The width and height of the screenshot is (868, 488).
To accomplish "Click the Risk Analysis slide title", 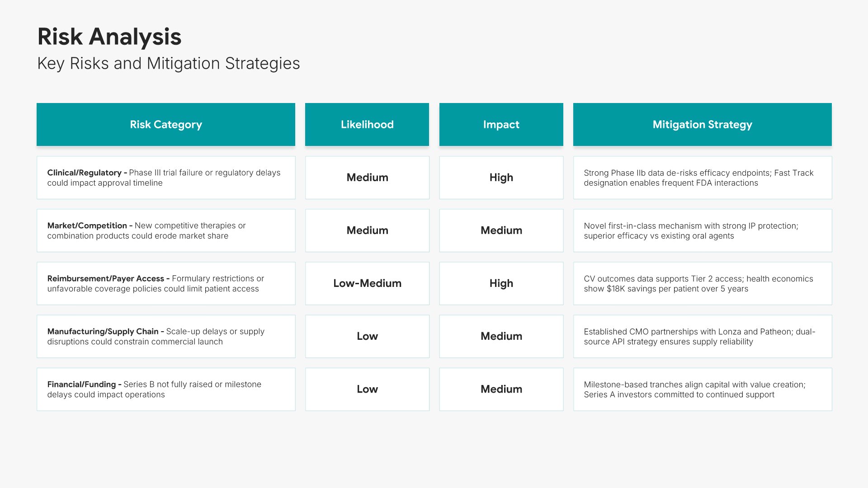I will coord(109,37).
